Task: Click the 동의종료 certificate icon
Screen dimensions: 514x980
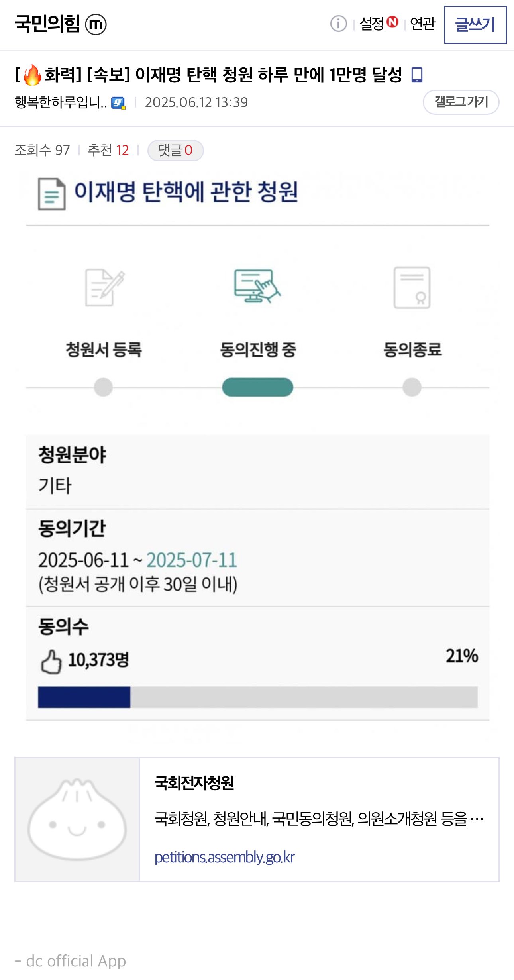Action: pos(412,287)
